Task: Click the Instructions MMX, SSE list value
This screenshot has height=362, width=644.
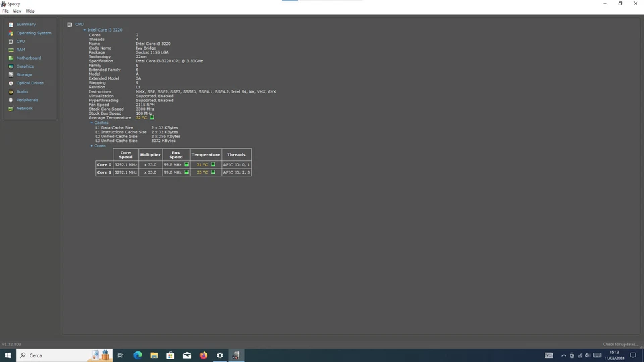Action: [206, 92]
